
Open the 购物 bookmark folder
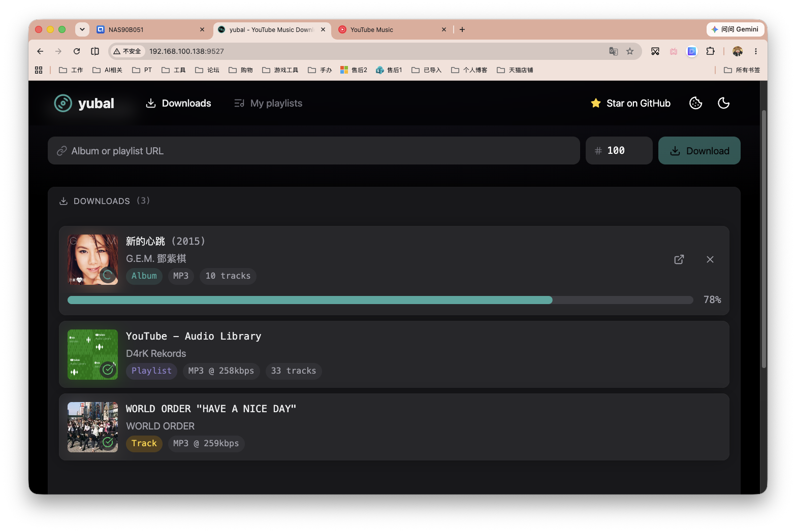(241, 70)
